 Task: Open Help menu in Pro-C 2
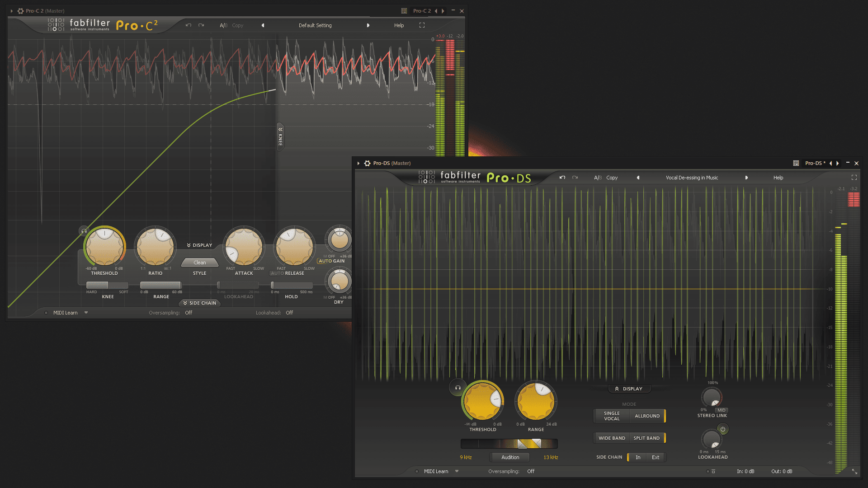coord(399,25)
